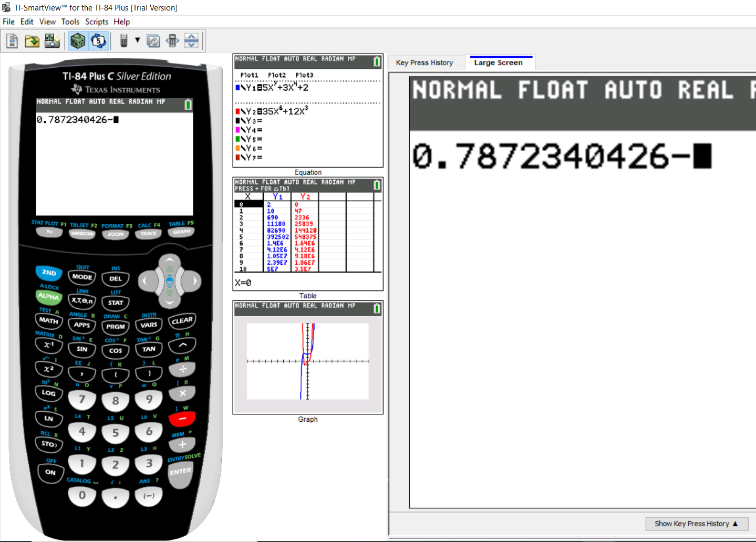756x542 pixels.
Task: Expand Show Key Press History
Action: 696,524
